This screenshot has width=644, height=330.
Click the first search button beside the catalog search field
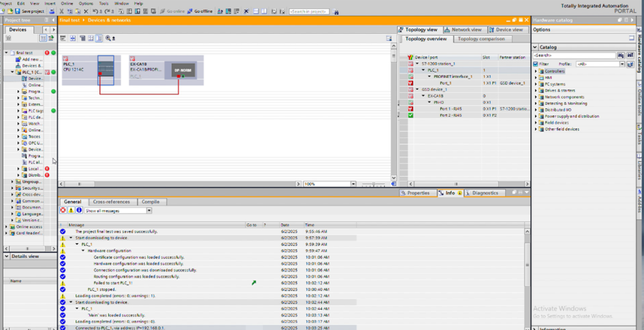click(621, 55)
